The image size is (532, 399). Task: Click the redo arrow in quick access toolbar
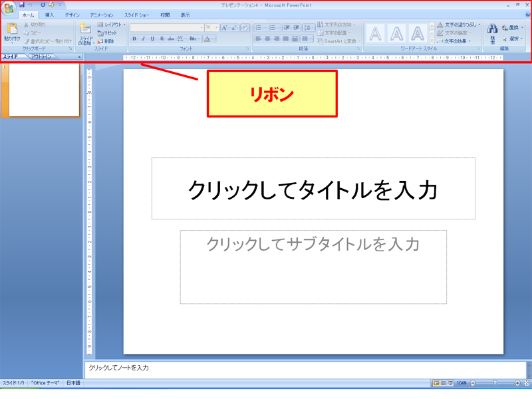click(43, 5)
